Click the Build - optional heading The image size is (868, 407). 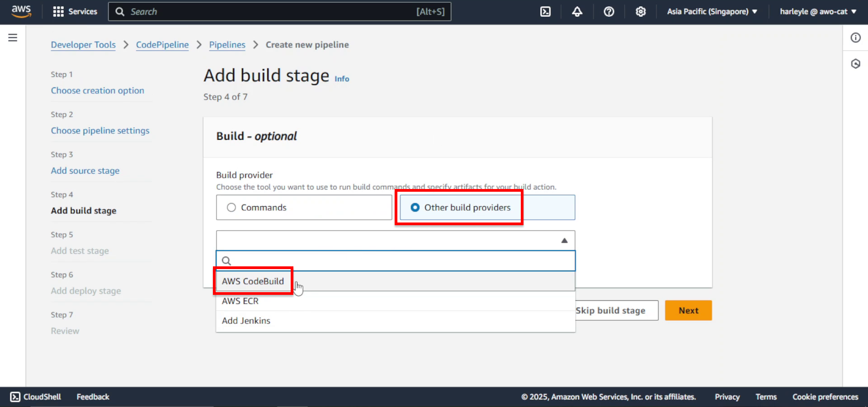256,136
